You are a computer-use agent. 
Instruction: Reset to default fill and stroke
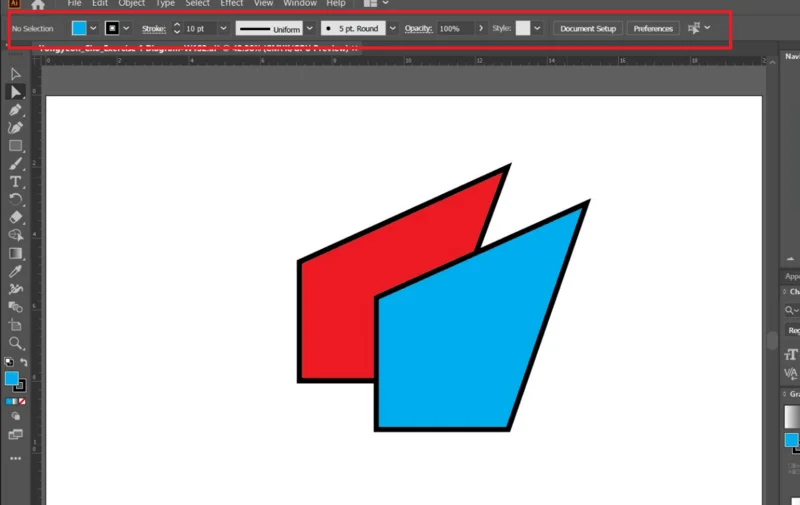[9, 362]
